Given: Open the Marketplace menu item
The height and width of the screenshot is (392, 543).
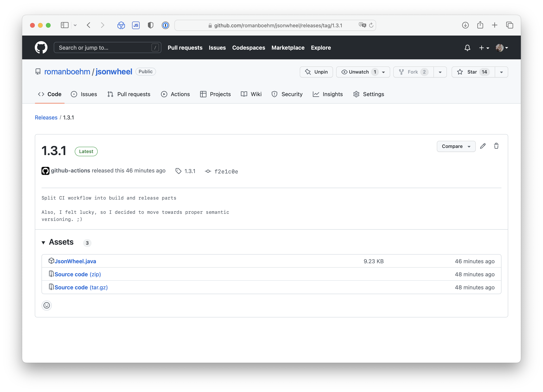Looking at the screenshot, I should point(288,48).
